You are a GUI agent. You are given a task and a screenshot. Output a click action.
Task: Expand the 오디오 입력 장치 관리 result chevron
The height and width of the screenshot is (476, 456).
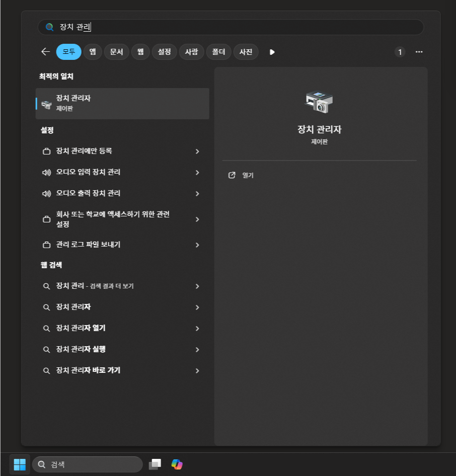[x=197, y=173]
